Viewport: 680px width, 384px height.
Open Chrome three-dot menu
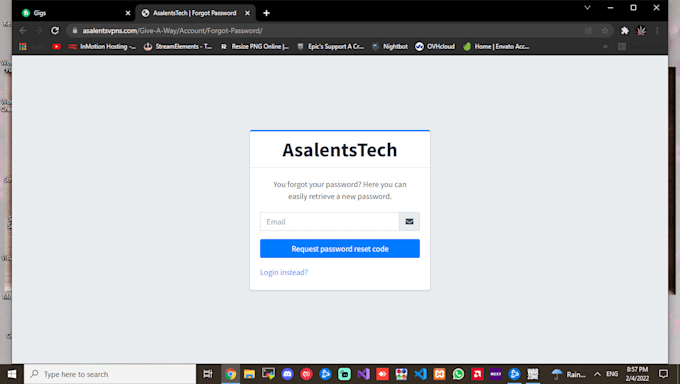point(657,30)
